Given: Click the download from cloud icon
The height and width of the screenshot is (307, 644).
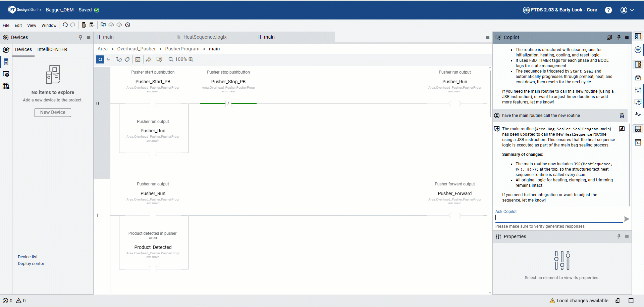Looking at the screenshot, I should (119, 25).
